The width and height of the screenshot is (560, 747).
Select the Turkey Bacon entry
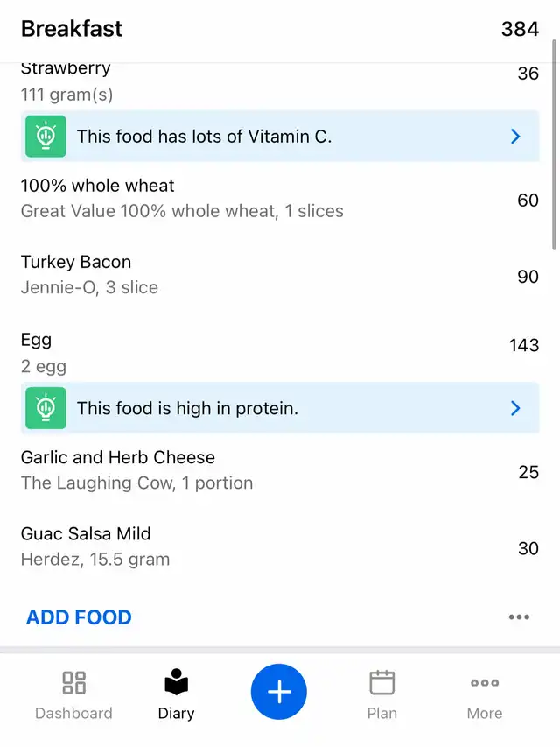click(x=262, y=274)
